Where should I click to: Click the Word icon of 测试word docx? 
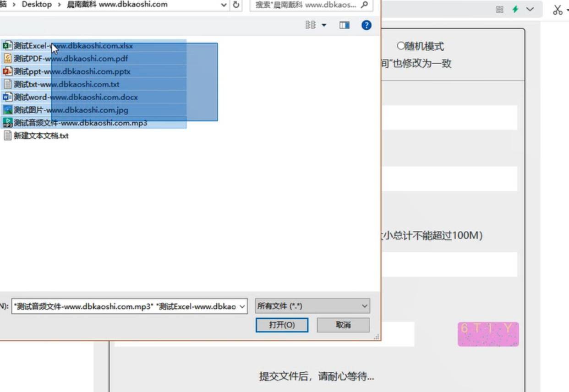(x=7, y=97)
